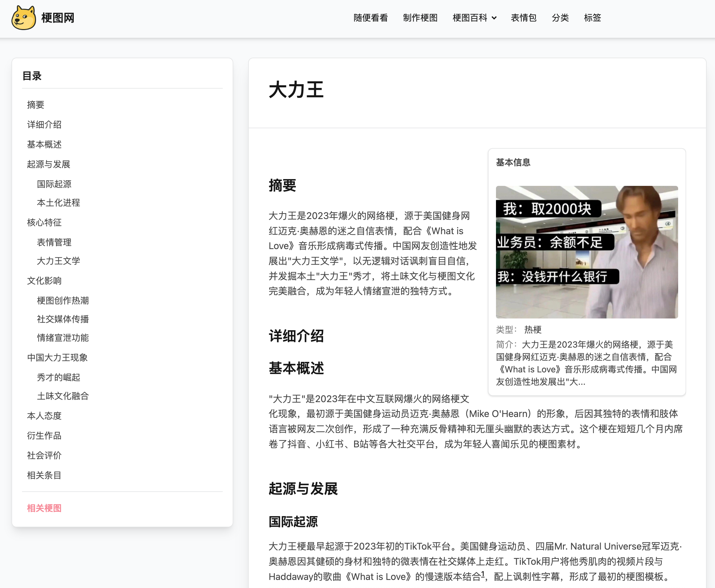Open the 大力王 meme image thumbnail
The height and width of the screenshot is (588, 715).
pos(587,252)
